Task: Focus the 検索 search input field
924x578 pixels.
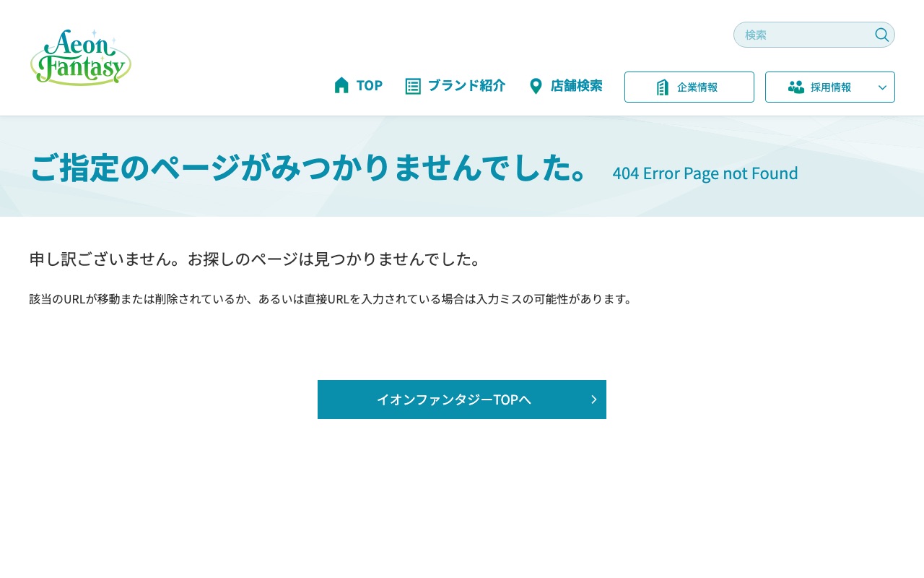Action: 805,35
